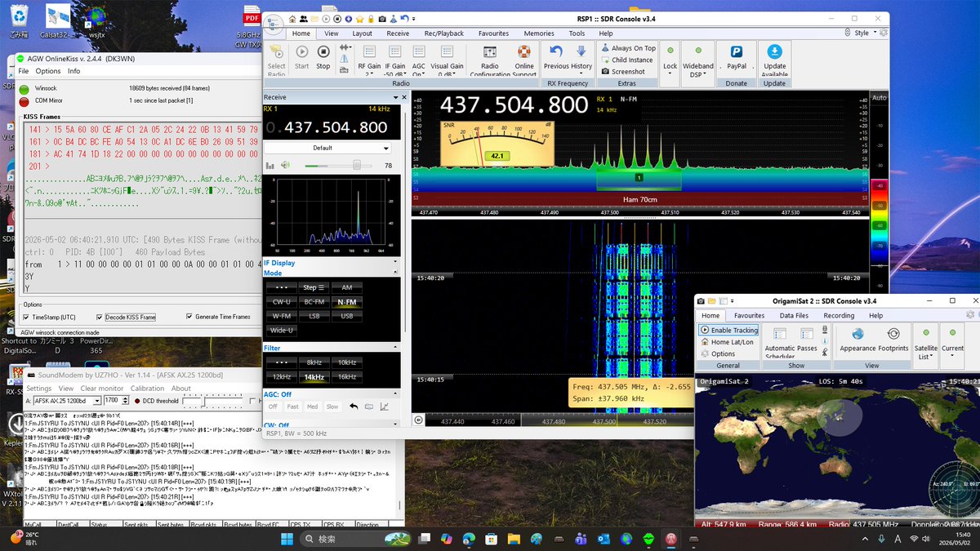Click the Select Radio icon
Viewport: 980px width, 551px height.
tap(277, 60)
